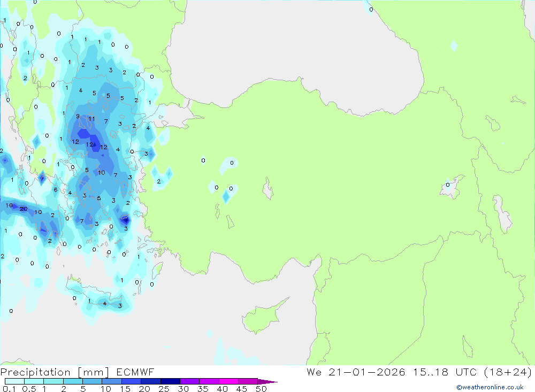The height and width of the screenshot is (392, 535).
Task: Click the '0.5' legend scale label
Action: [x=29, y=389]
